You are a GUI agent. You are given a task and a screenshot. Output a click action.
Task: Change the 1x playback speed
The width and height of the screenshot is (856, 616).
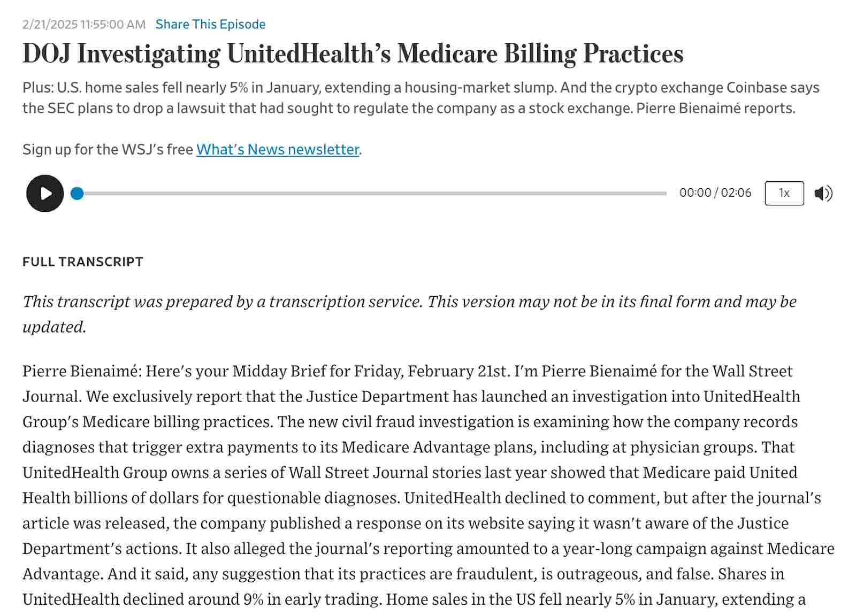pyautogui.click(x=784, y=193)
